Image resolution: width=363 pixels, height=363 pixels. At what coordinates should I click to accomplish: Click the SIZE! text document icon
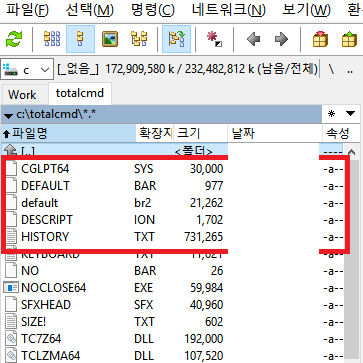11,322
